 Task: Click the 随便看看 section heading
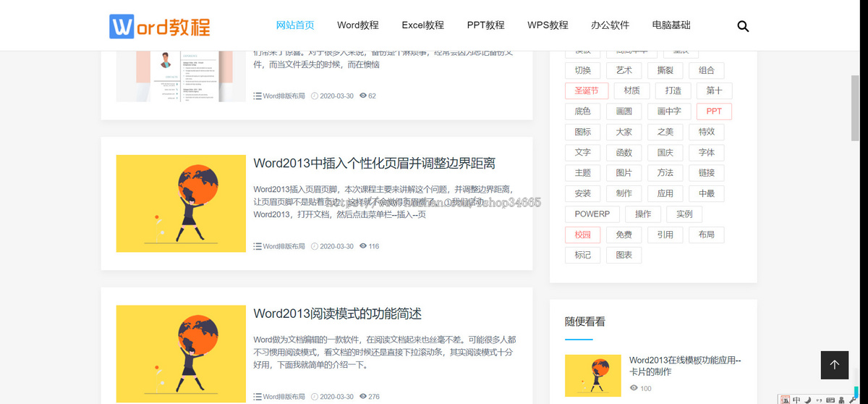click(585, 321)
